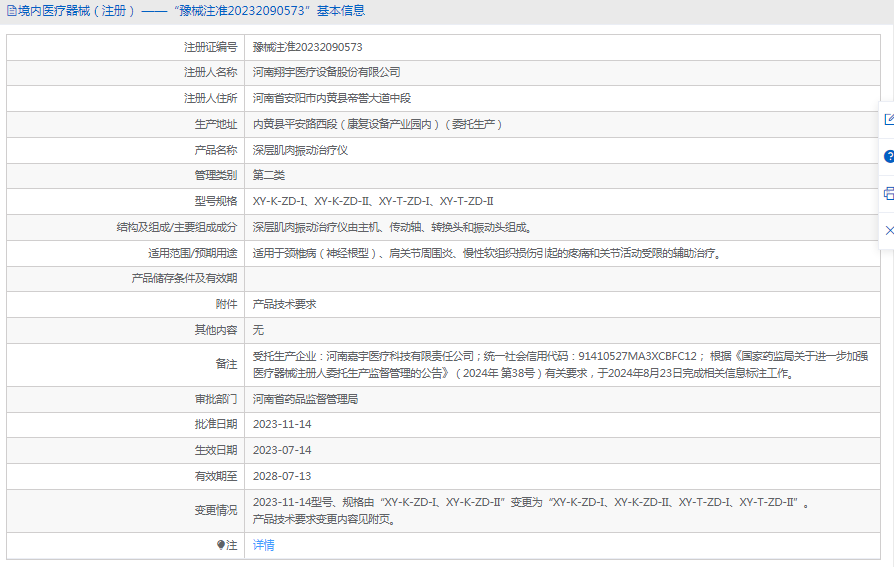The width and height of the screenshot is (894, 567).
Task: Click the title text 境内医疗器械（注册）基本信息
Action: tap(191, 11)
